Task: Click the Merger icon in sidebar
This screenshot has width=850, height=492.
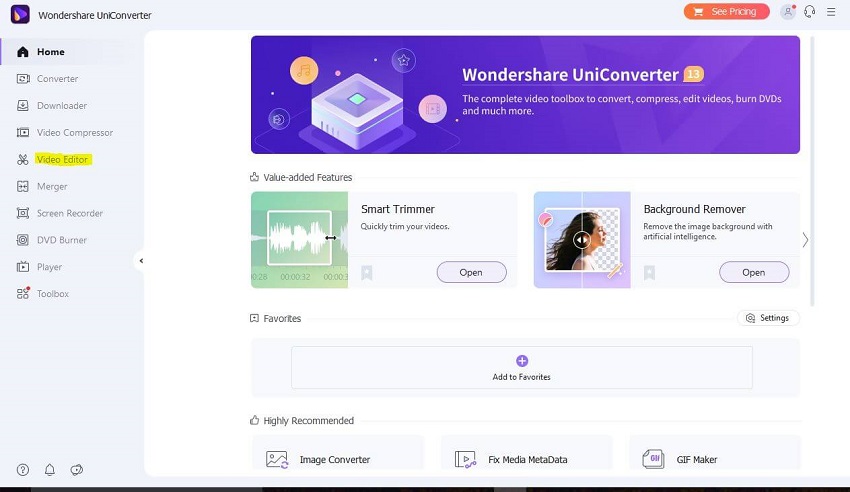Action: tap(23, 186)
